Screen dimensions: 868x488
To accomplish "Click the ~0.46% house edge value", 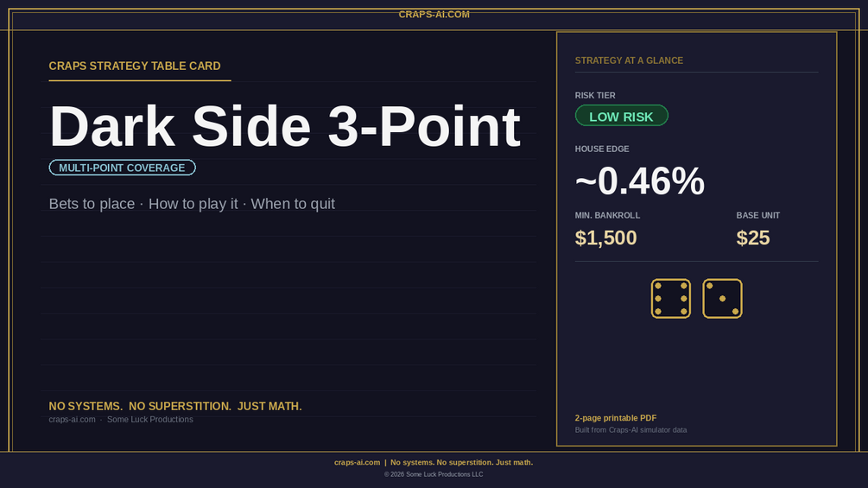I will pyautogui.click(x=639, y=181).
